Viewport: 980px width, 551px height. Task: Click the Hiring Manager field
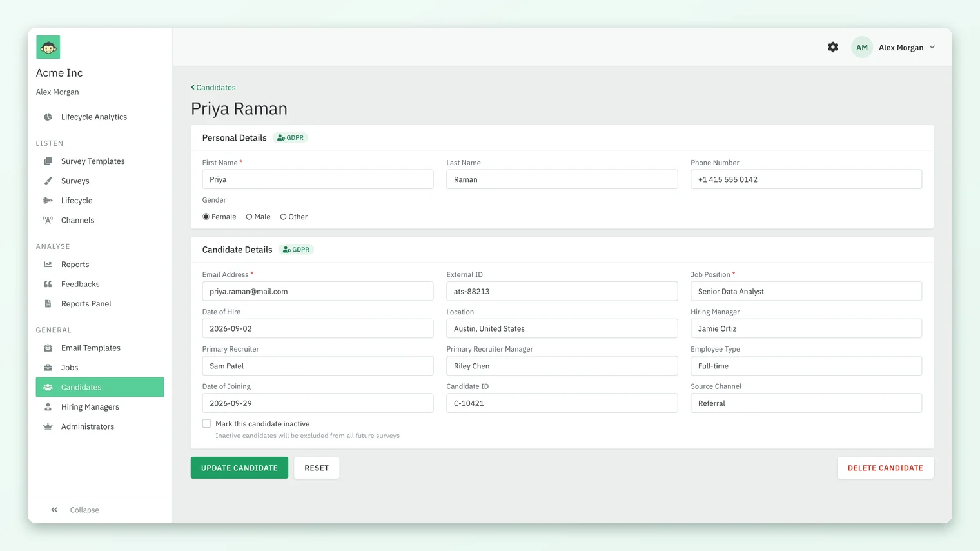pyautogui.click(x=806, y=328)
